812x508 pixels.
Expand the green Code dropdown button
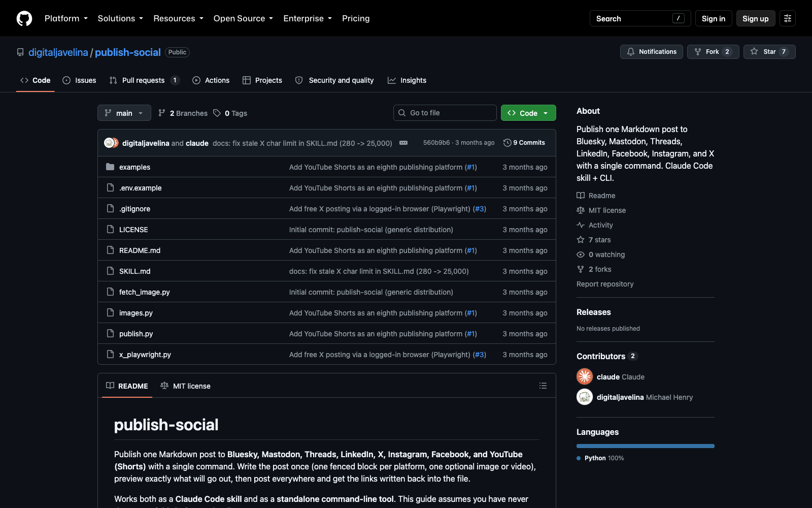528,113
